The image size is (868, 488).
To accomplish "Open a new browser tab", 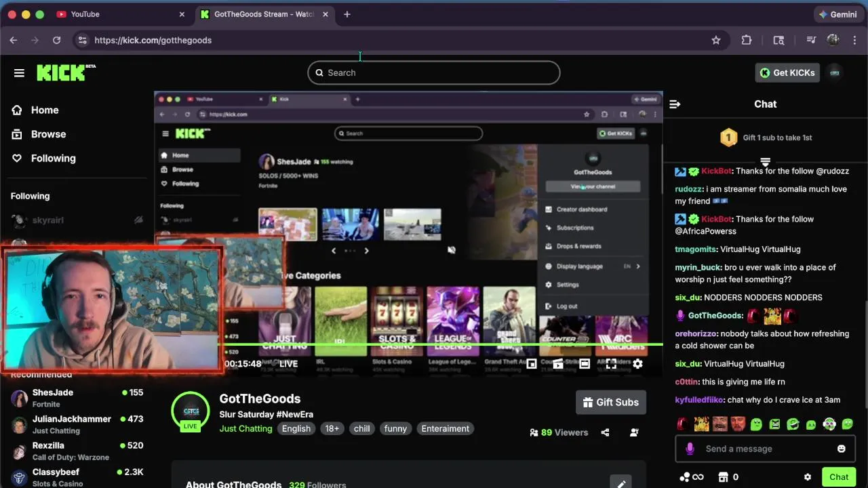I will click(347, 14).
